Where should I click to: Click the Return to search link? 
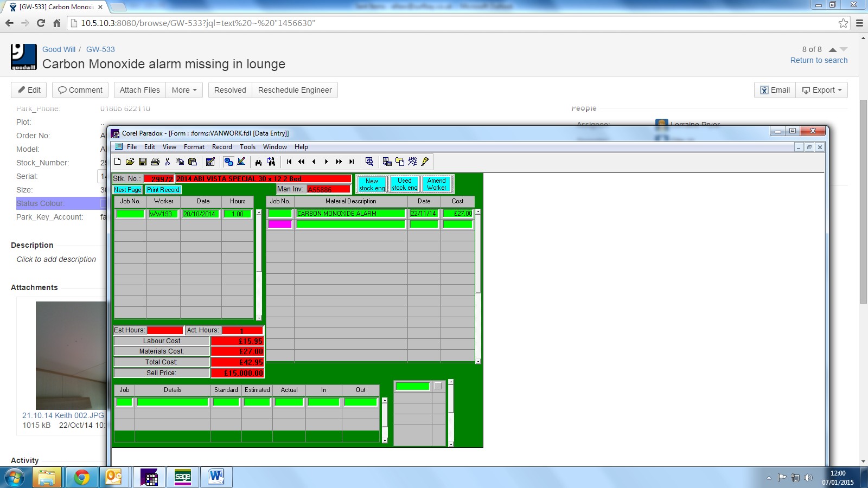coord(818,60)
